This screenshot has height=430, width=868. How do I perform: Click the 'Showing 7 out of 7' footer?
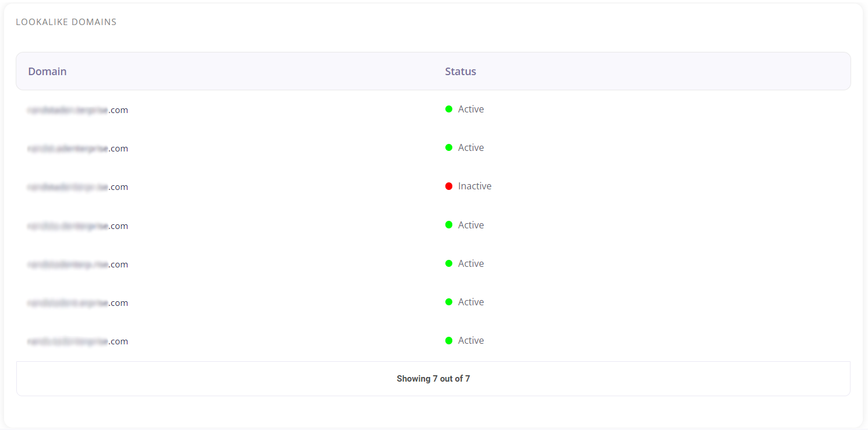click(433, 379)
